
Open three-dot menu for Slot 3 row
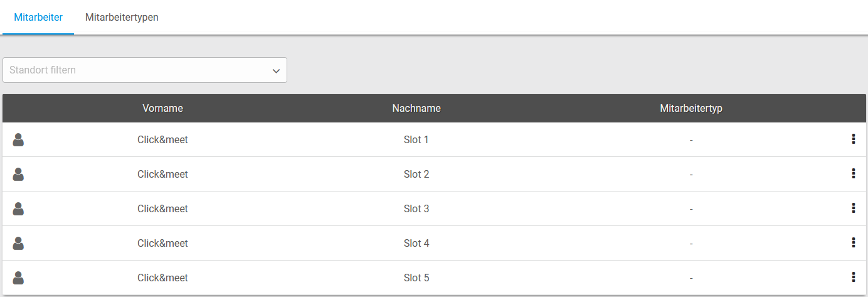click(853, 208)
